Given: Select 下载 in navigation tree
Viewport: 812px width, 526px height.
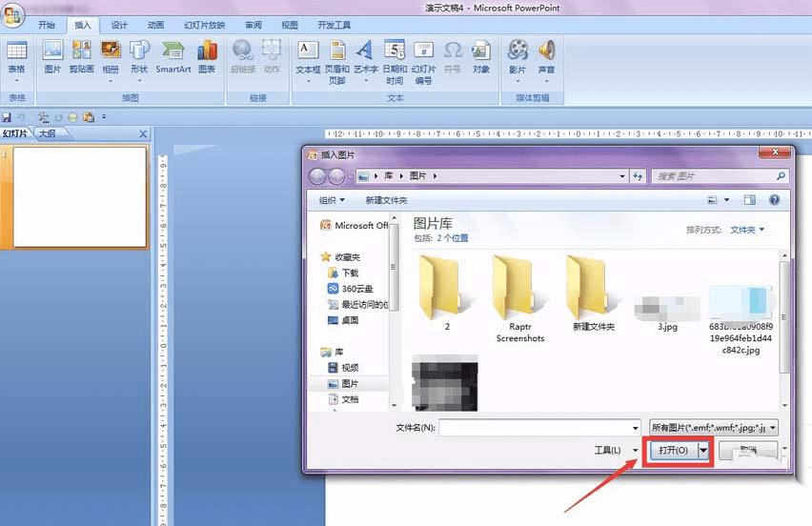Looking at the screenshot, I should pyautogui.click(x=343, y=273).
